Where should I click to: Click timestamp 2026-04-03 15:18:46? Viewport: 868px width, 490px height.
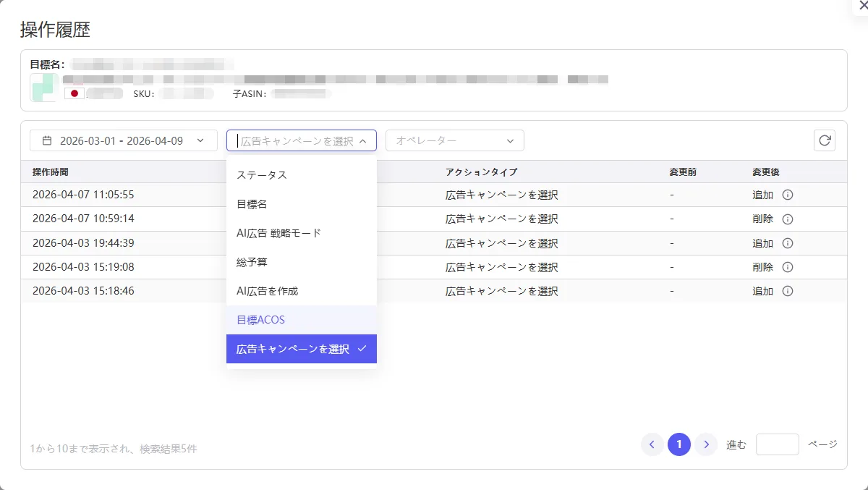pos(83,291)
